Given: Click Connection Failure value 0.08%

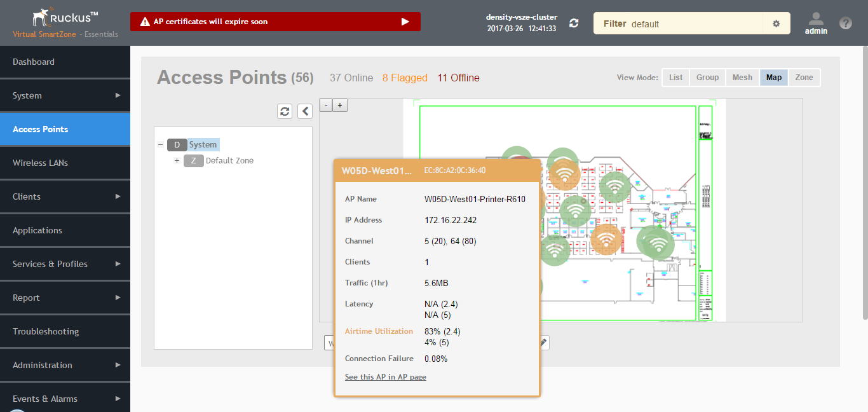Looking at the screenshot, I should (x=436, y=359).
